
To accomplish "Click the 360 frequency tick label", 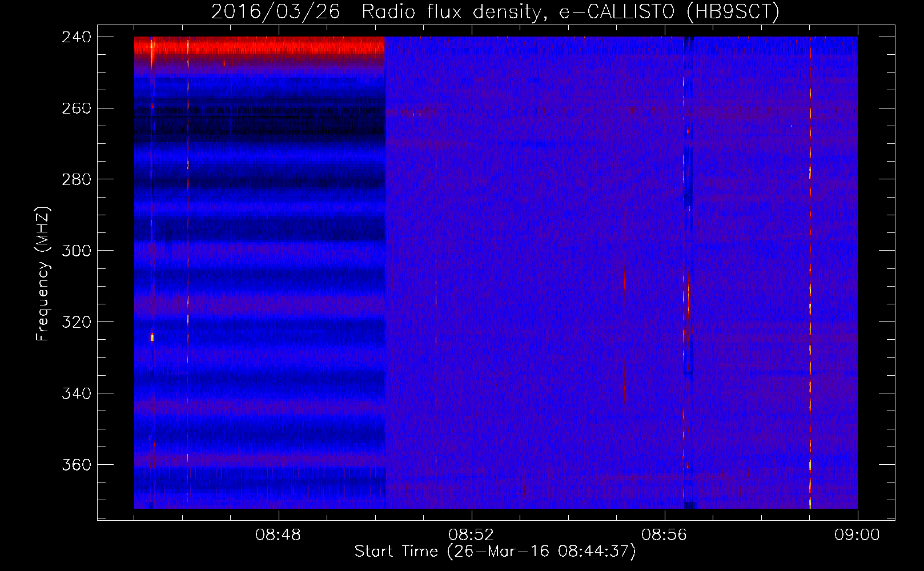I will 77,465.
